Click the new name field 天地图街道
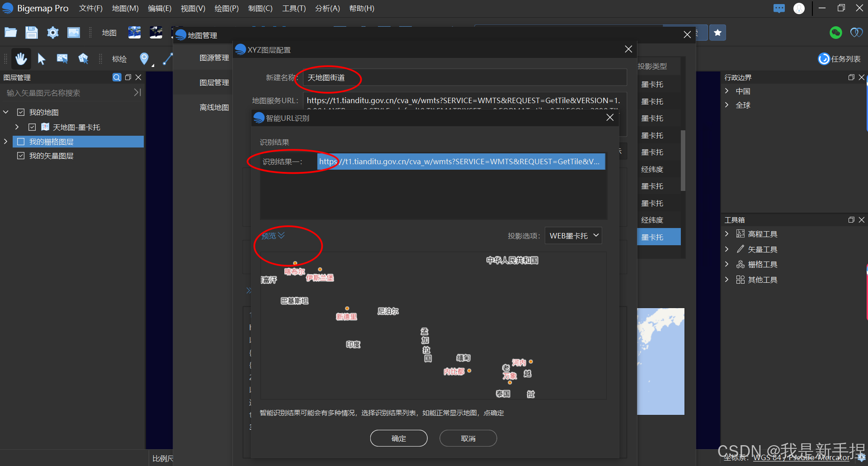 [465, 77]
